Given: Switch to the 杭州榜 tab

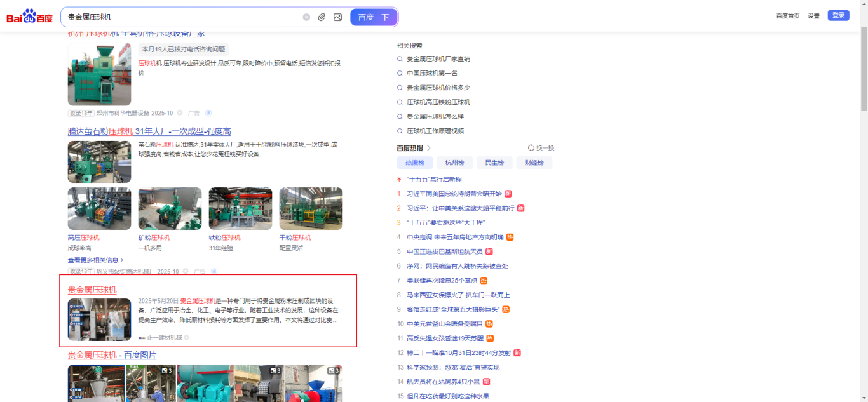Looking at the screenshot, I should (x=454, y=163).
